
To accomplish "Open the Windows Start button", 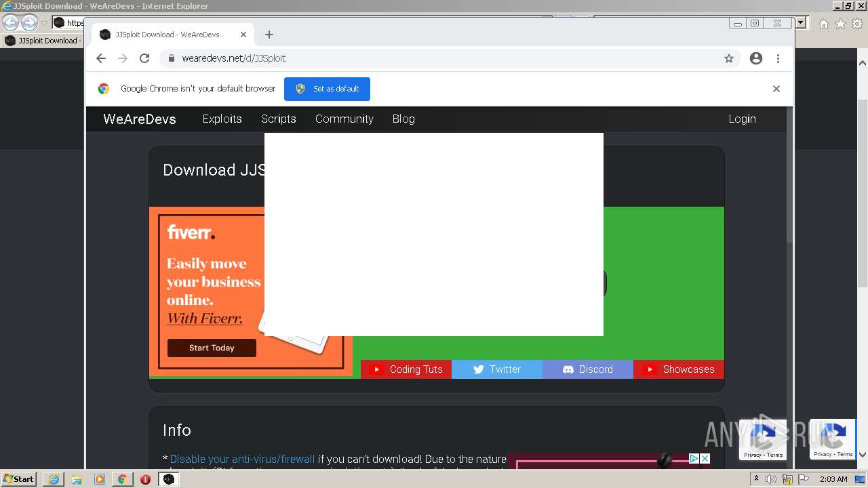I will tap(19, 479).
